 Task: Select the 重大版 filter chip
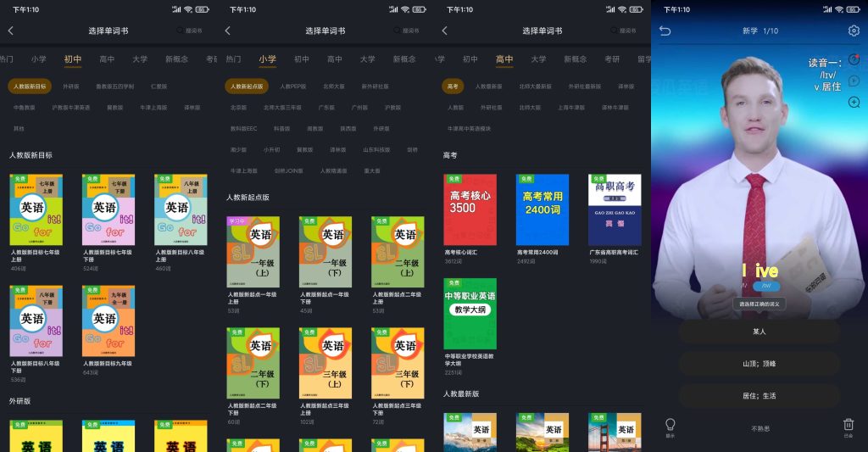click(372, 170)
